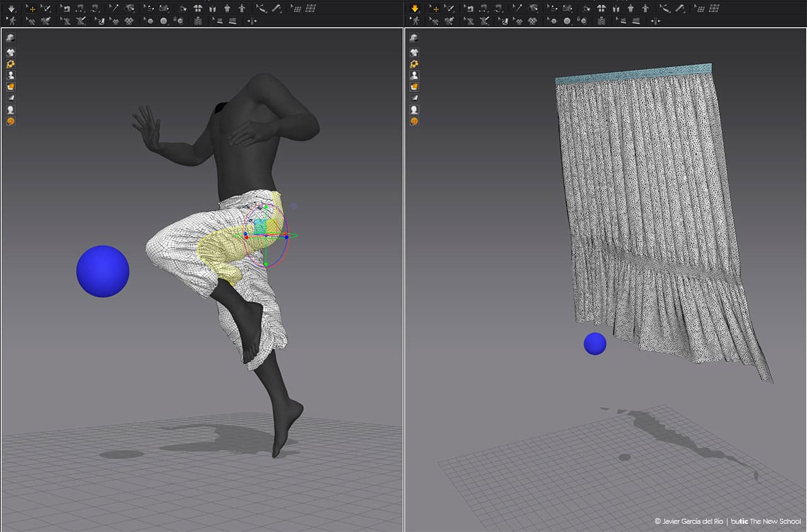The image size is (807, 532).
Task: Toggle the white shirt garment display in left sidebar
Action: coord(11,52)
